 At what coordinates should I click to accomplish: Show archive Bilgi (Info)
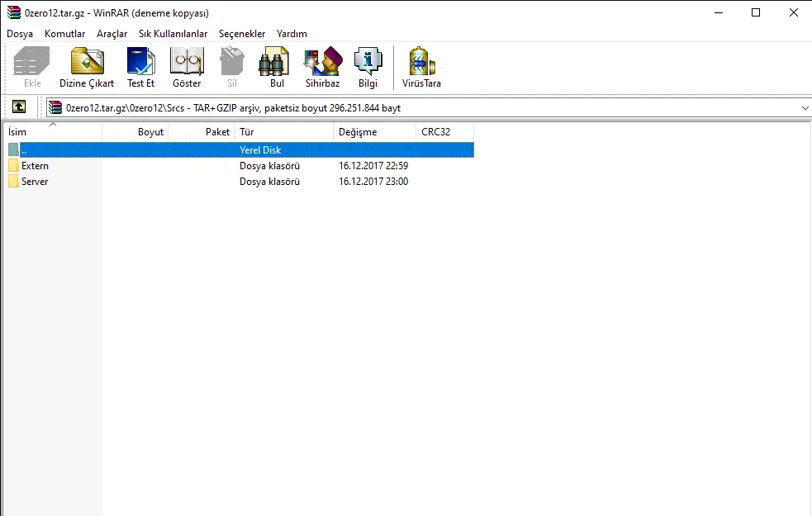(368, 67)
